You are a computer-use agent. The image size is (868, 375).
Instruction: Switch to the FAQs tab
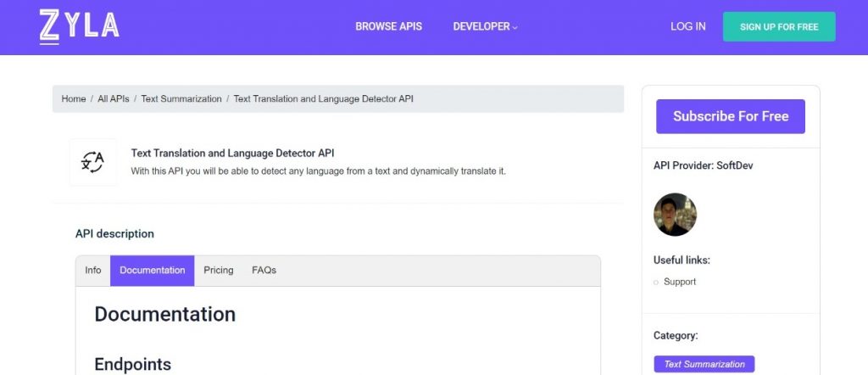[264, 271]
